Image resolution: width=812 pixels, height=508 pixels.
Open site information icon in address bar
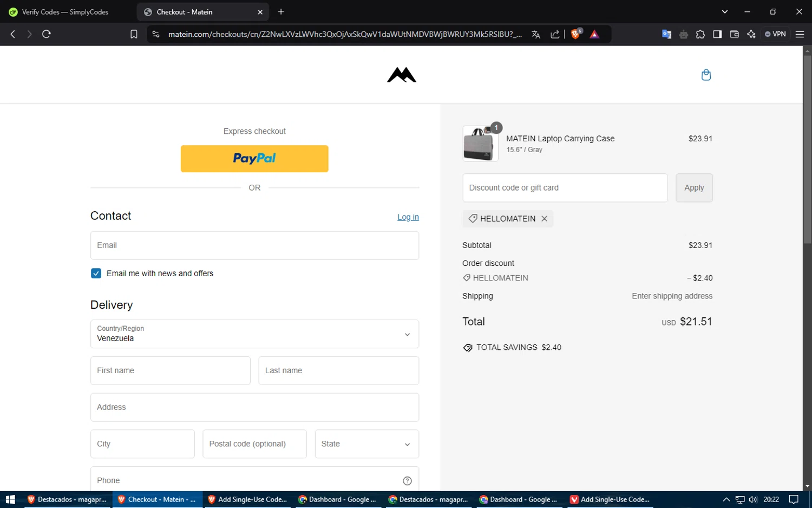coord(156,34)
